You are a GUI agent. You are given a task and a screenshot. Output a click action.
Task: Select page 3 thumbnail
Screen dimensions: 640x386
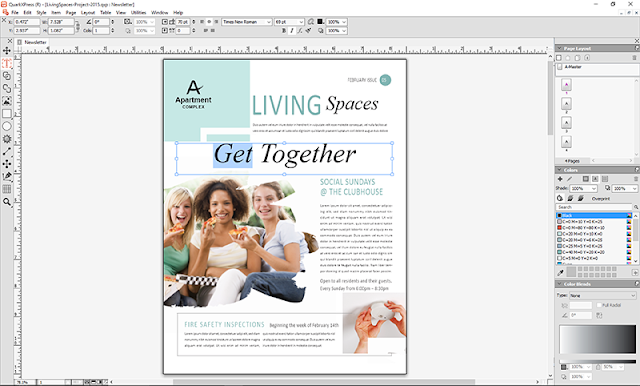[566, 122]
